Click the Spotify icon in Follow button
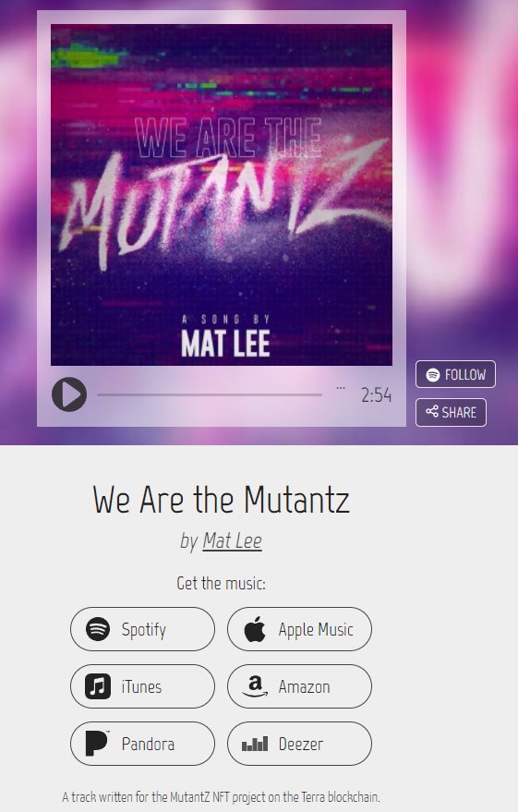 [433, 374]
